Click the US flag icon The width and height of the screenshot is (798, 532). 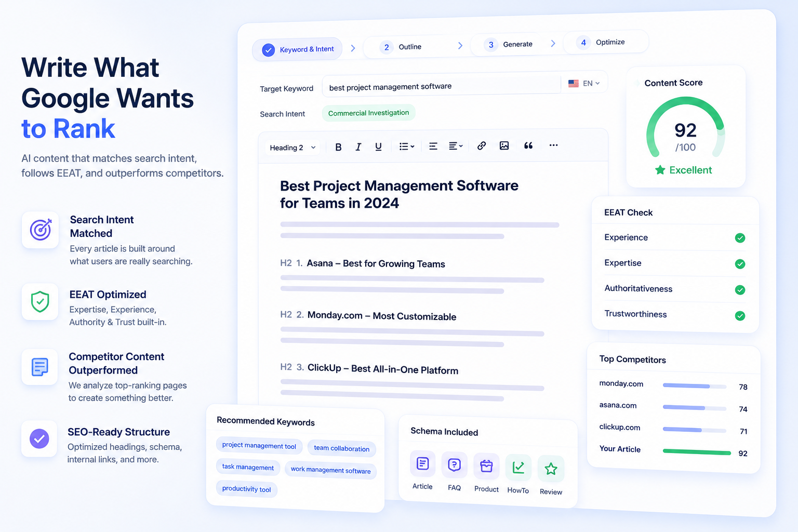click(x=574, y=83)
